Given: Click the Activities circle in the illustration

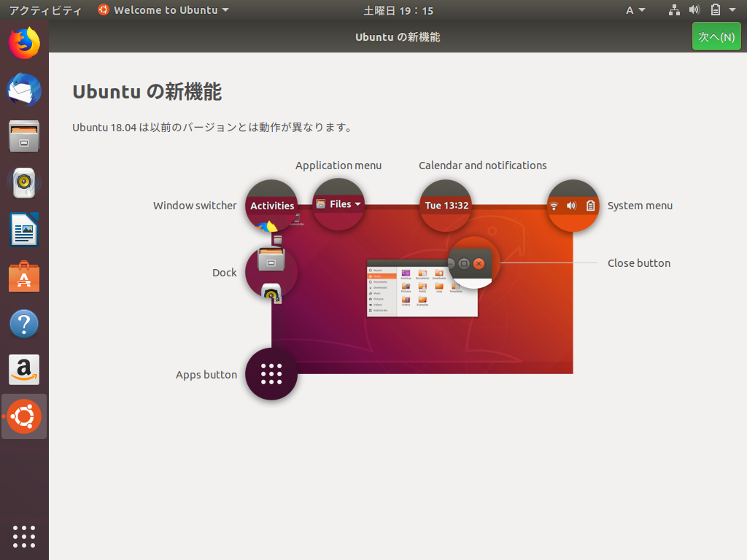Looking at the screenshot, I should (271, 206).
